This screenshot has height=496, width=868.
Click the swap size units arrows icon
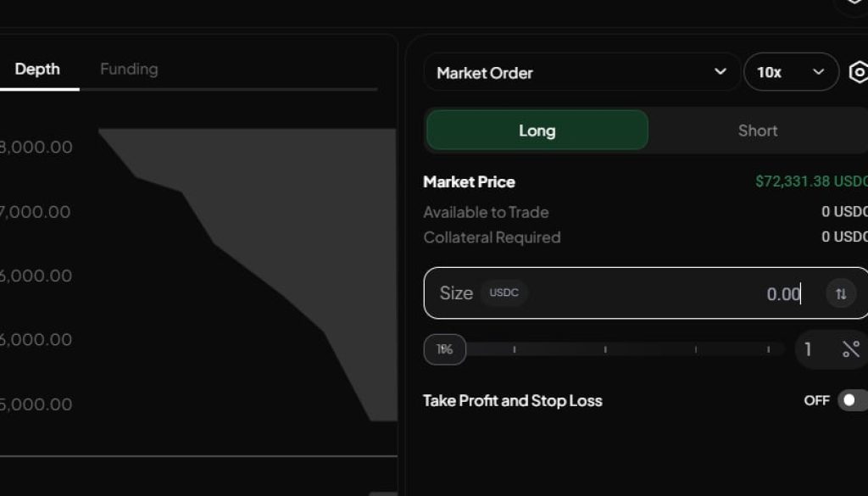pyautogui.click(x=841, y=293)
